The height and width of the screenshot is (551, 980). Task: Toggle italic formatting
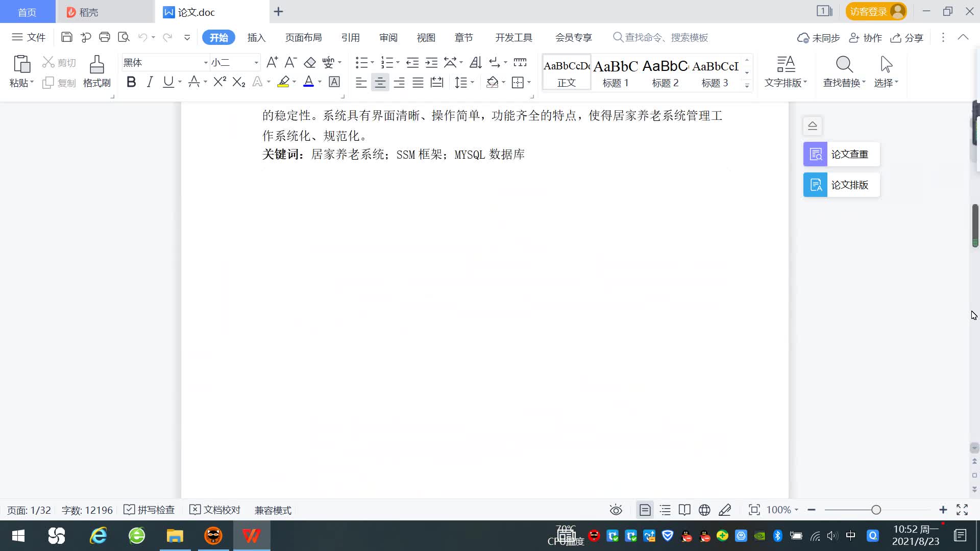150,82
